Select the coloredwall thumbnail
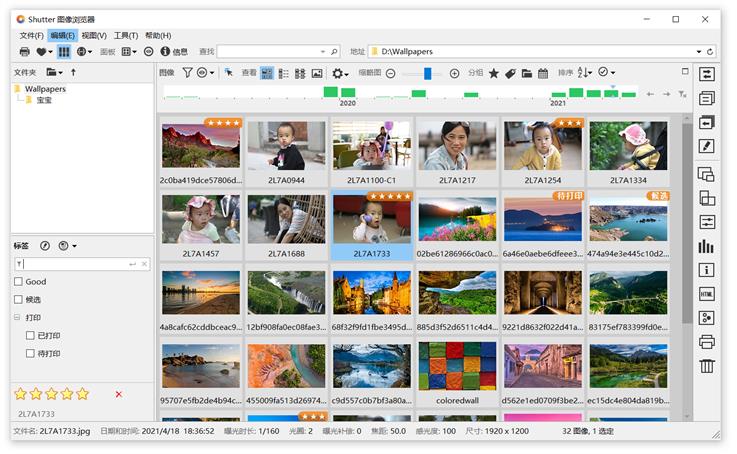 (457, 373)
